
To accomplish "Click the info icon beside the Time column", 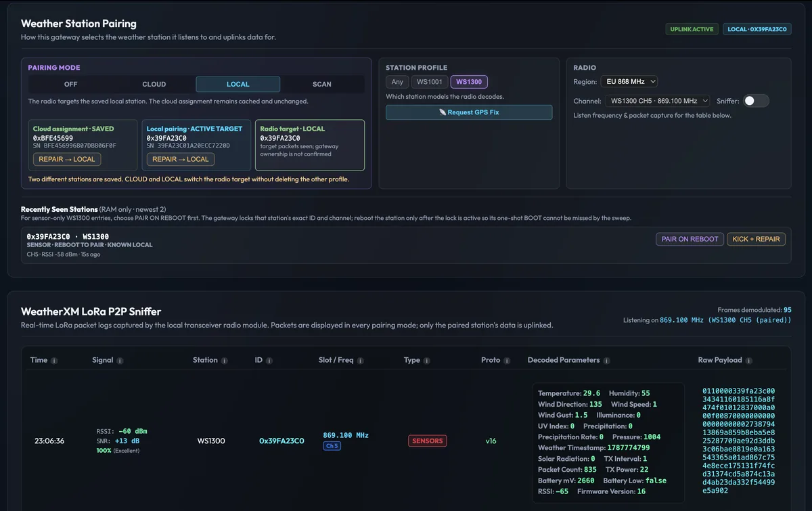I will tap(54, 361).
